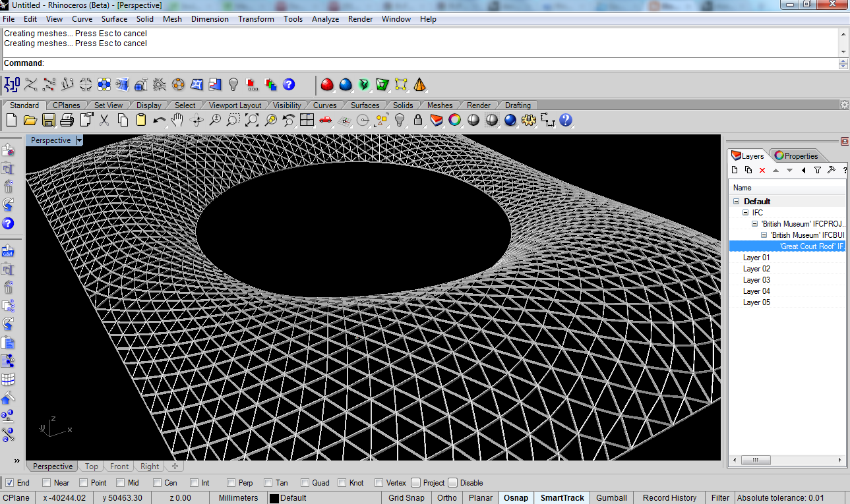Click the Undo arrow icon
The height and width of the screenshot is (504, 850).
[x=159, y=120]
